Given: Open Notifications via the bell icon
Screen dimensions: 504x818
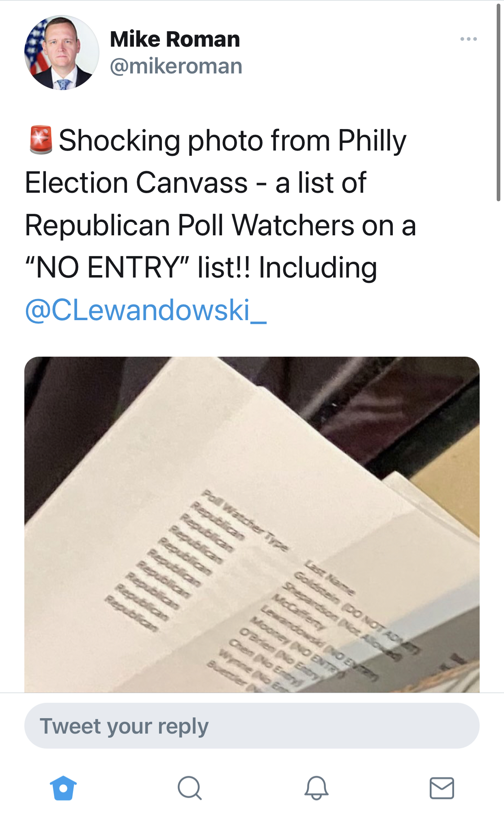Looking at the screenshot, I should [x=316, y=788].
